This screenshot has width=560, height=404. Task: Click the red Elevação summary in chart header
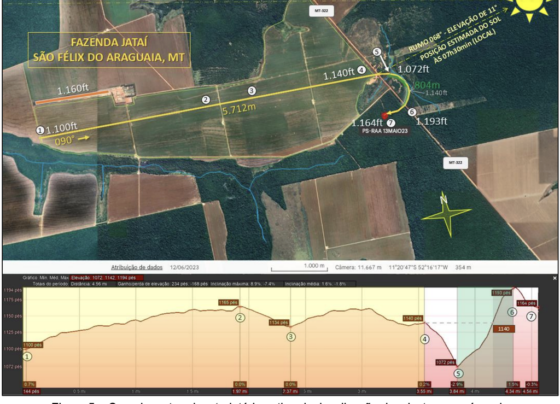click(x=106, y=278)
